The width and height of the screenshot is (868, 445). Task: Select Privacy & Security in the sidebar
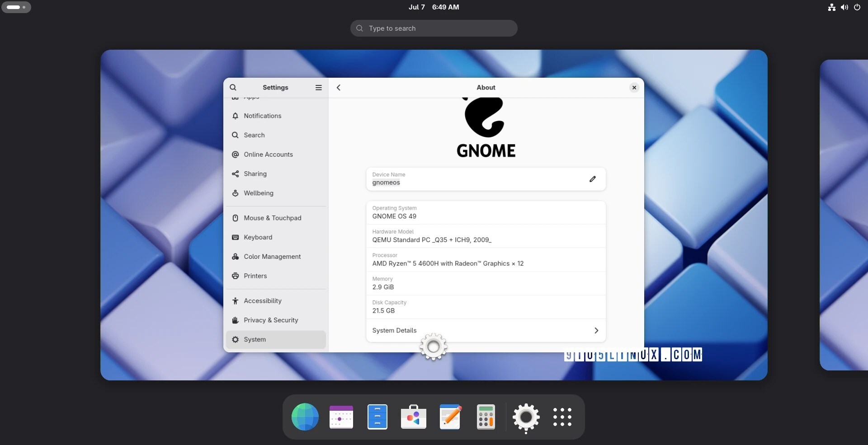276,320
